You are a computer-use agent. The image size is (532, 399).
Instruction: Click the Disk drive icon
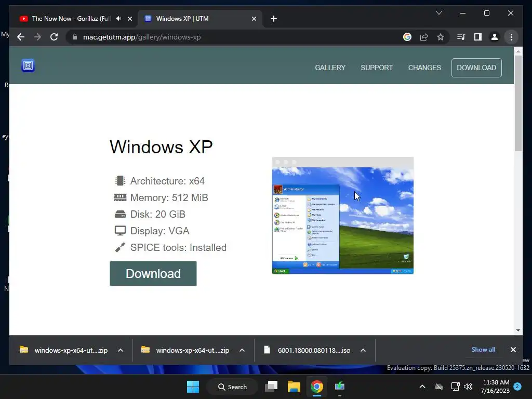pyautogui.click(x=120, y=214)
